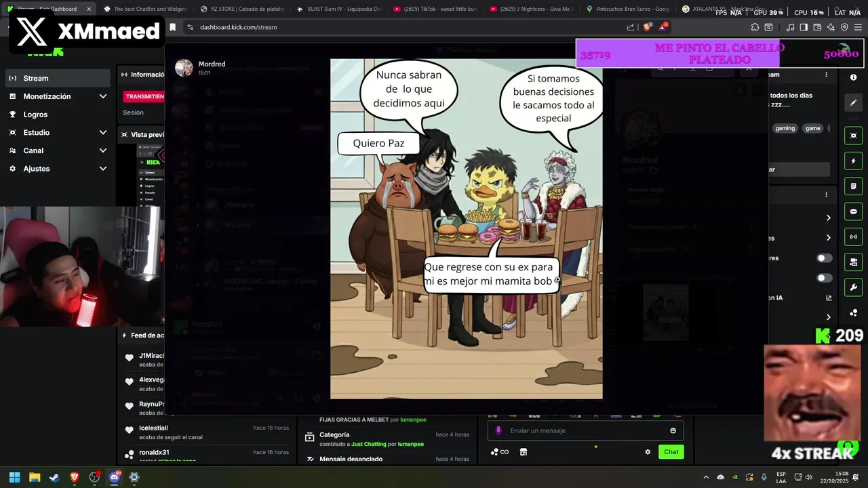
Task: Click J1Mirac follower entry in activity feed
Action: [x=144, y=360]
